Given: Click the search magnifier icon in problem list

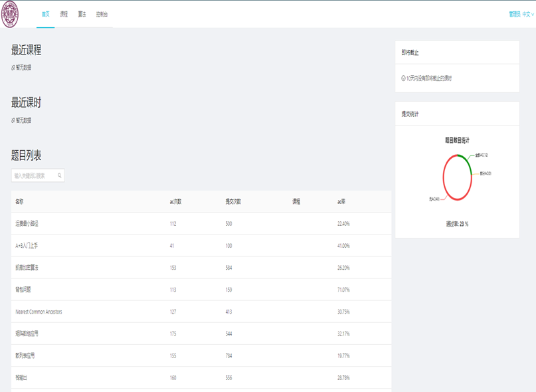Looking at the screenshot, I should 59,176.
